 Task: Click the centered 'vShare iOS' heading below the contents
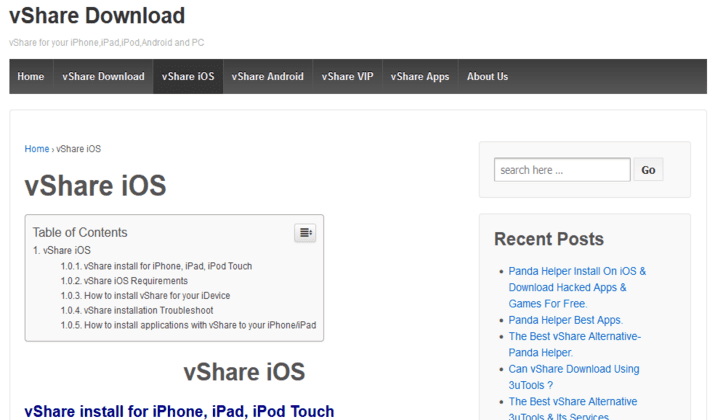click(x=244, y=372)
